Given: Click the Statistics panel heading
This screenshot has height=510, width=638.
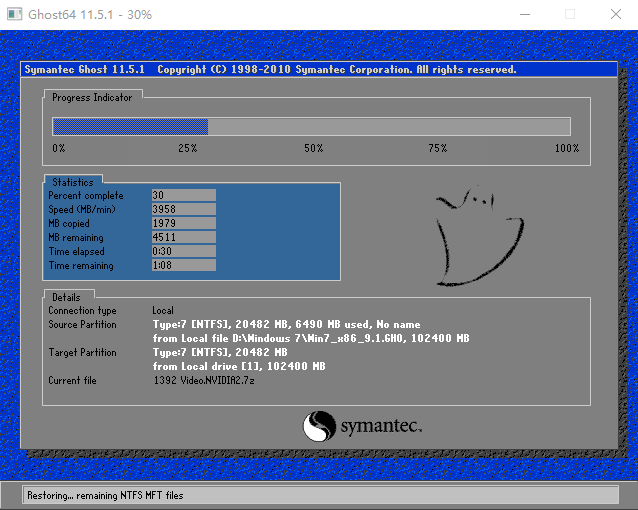Looking at the screenshot, I should pyautogui.click(x=73, y=182).
